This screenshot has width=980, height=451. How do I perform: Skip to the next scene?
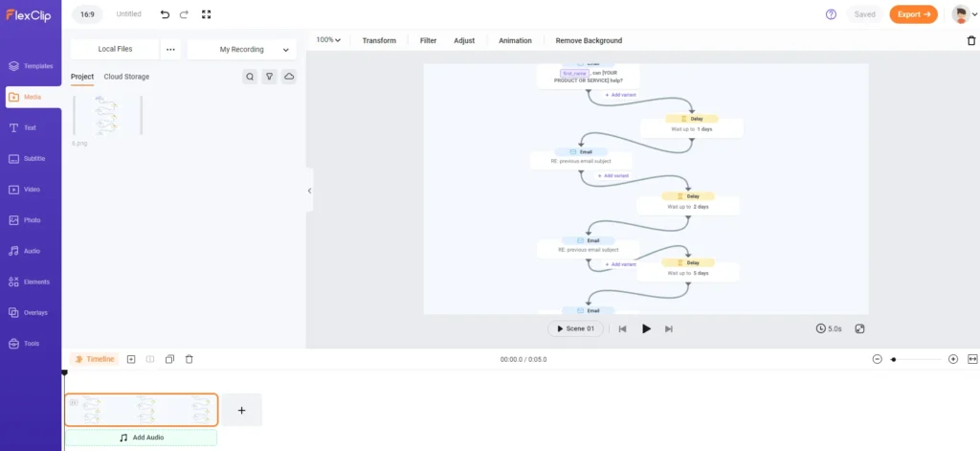669,328
